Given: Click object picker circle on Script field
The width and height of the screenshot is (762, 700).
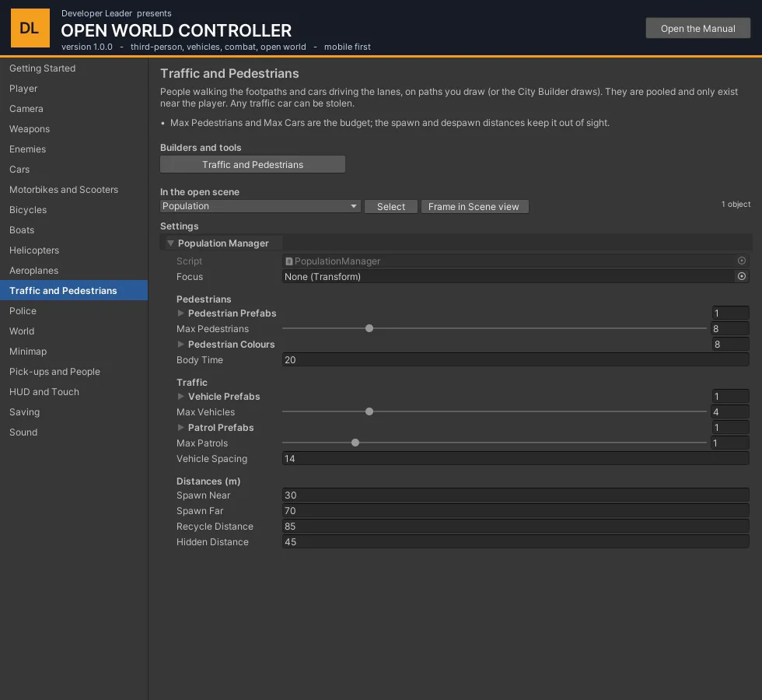Looking at the screenshot, I should [x=742, y=261].
